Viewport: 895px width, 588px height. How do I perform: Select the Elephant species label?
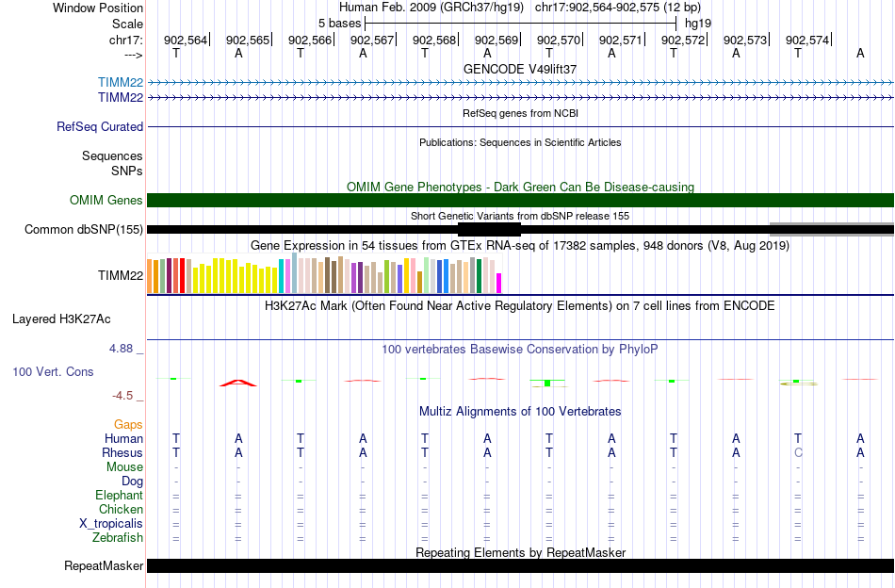[119, 495]
